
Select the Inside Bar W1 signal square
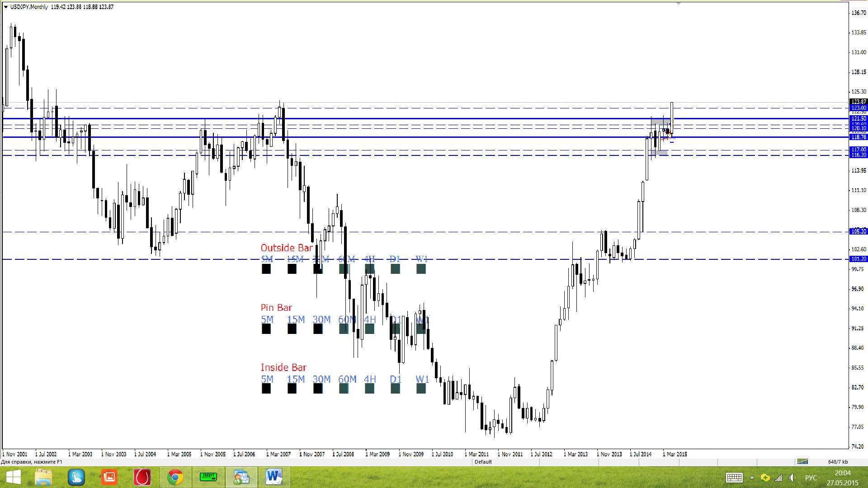[421, 389]
